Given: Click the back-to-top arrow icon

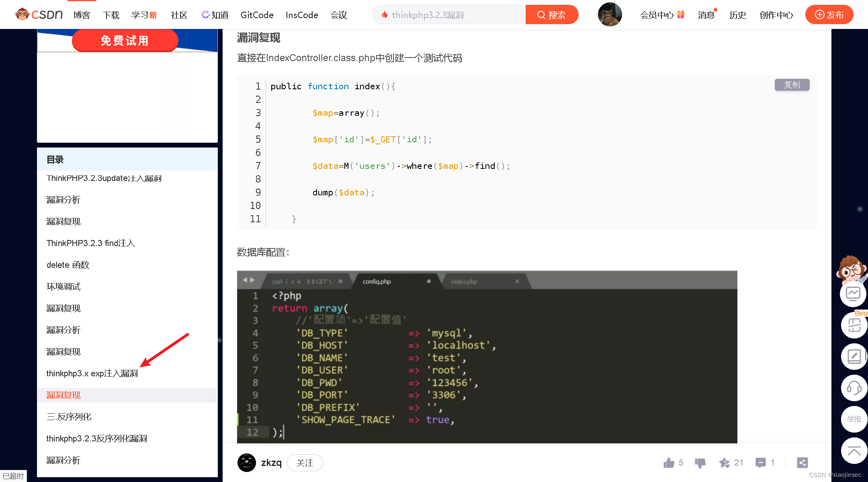Looking at the screenshot, I should [854, 450].
